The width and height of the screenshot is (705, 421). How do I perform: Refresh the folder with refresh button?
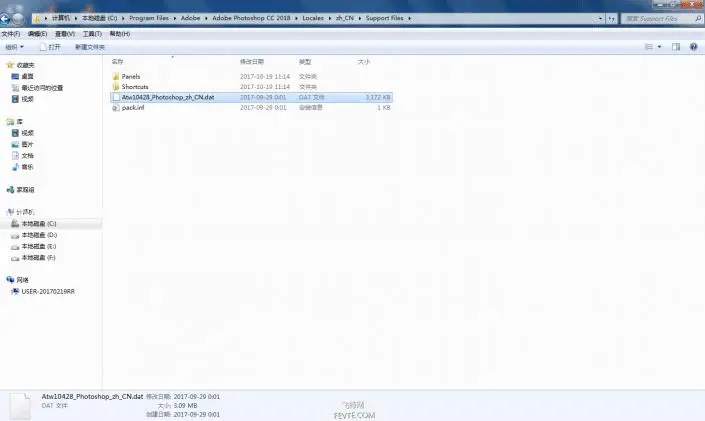[x=611, y=18]
